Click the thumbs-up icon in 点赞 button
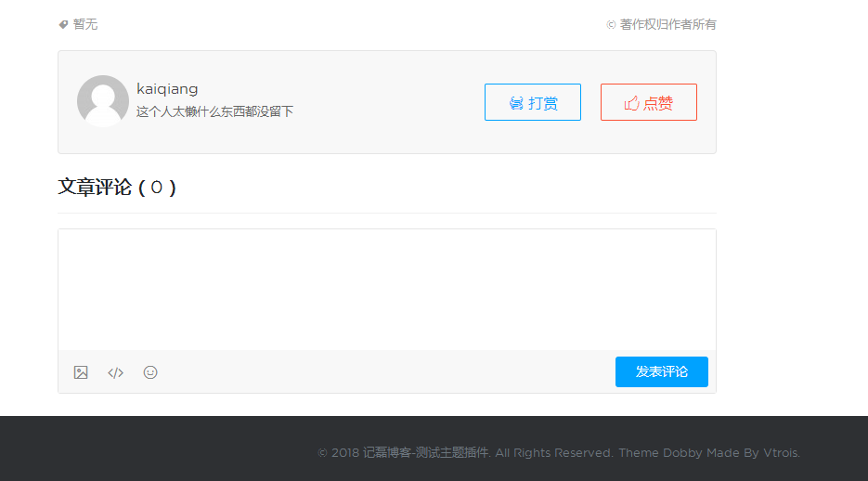 632,103
